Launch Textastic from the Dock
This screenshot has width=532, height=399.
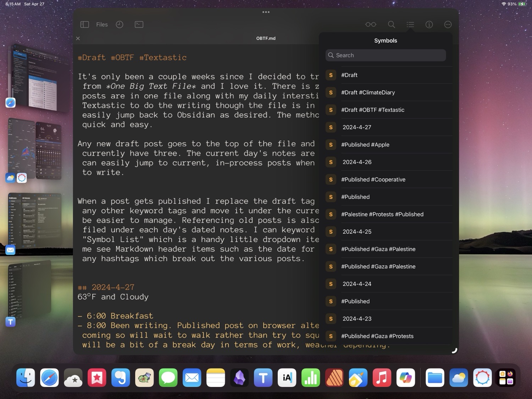click(x=263, y=378)
